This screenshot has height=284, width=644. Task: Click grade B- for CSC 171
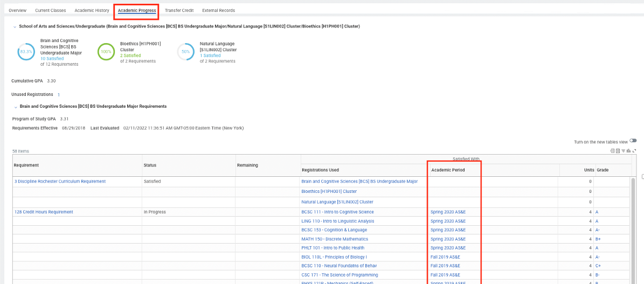pos(598,274)
